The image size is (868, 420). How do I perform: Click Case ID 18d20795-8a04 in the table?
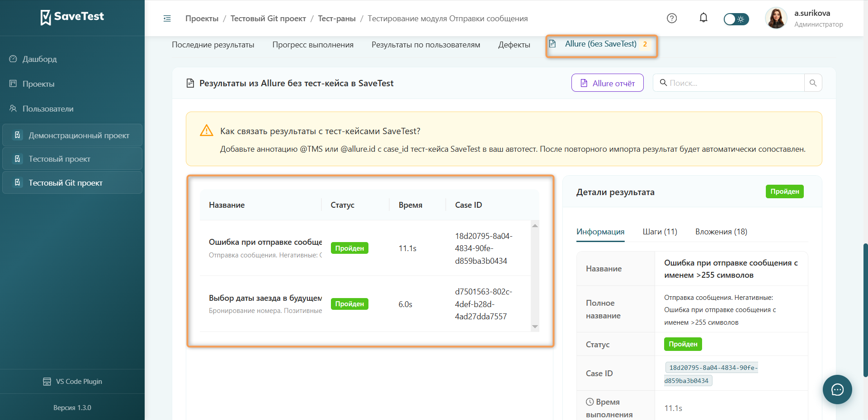483,248
